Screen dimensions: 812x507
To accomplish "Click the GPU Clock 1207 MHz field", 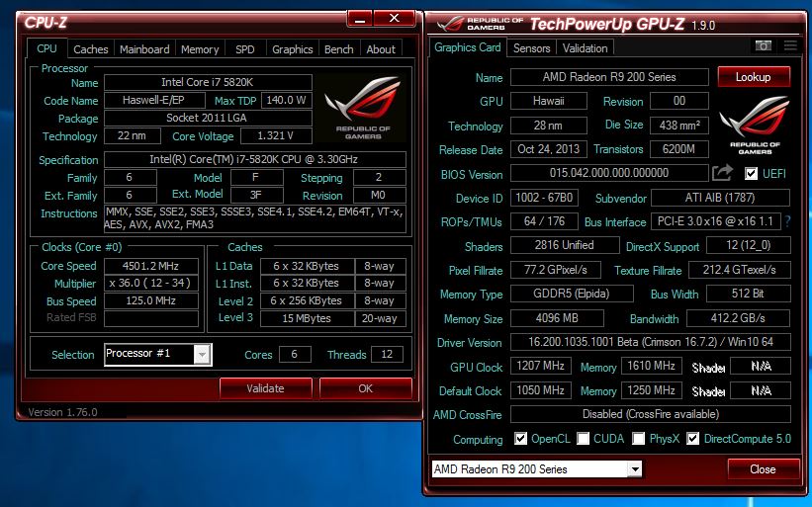I will click(x=541, y=366).
